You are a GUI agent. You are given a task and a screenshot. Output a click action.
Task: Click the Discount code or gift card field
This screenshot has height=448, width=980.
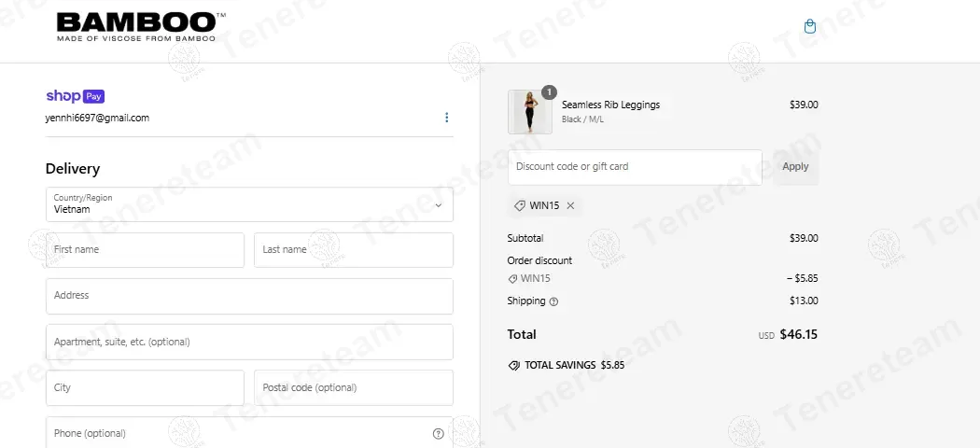tap(635, 167)
